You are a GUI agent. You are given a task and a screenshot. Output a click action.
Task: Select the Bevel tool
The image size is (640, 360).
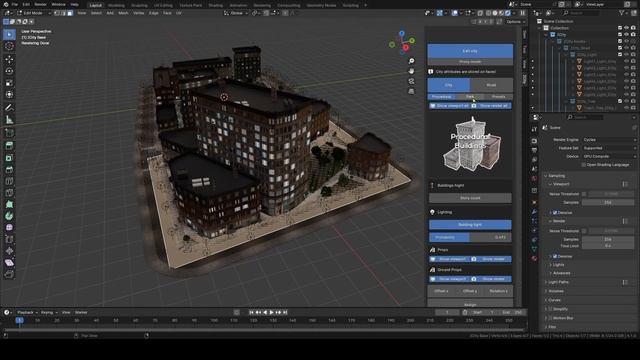tap(9, 169)
